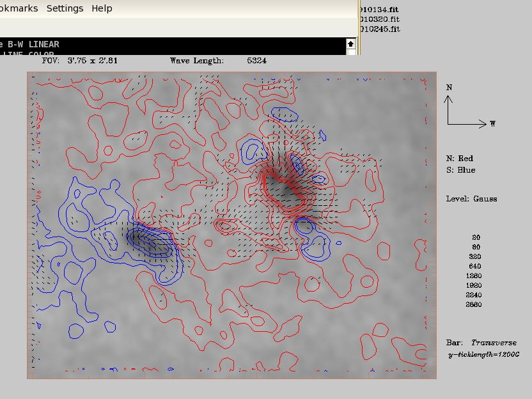
Task: Click the 'N: Red' legend entry
Action: 460,158
